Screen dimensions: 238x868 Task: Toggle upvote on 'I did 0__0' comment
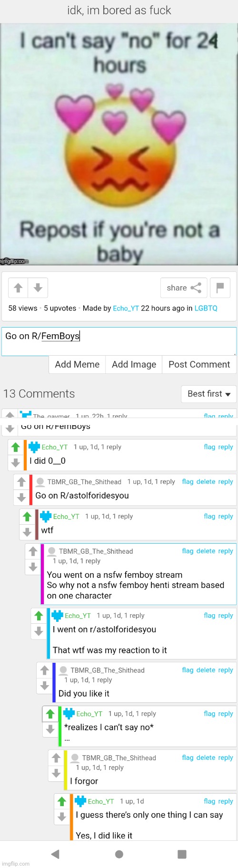click(16, 447)
